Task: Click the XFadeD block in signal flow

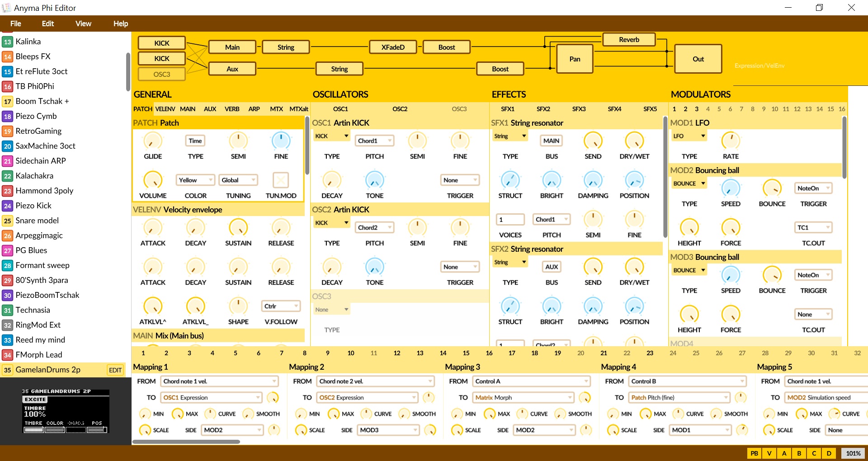Action: 393,47
